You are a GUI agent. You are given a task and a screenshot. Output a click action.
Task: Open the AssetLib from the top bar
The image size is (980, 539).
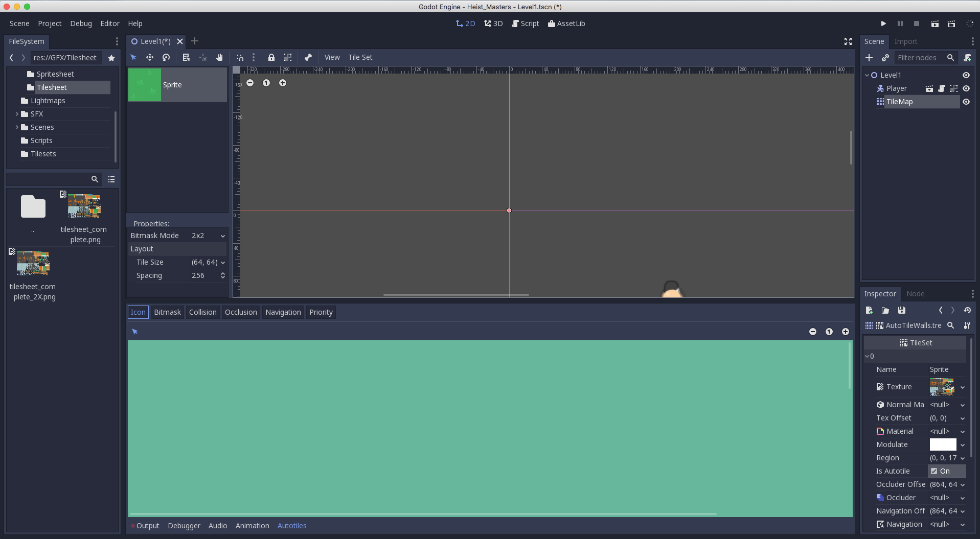(x=566, y=24)
